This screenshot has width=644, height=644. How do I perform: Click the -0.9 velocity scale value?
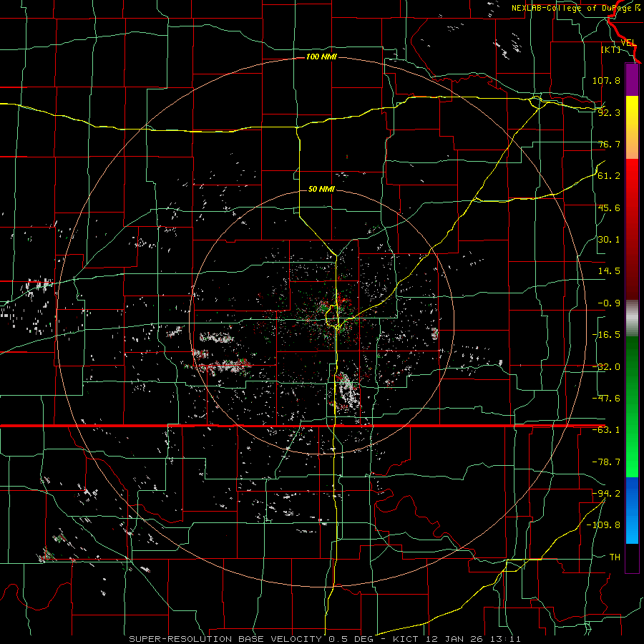tap(609, 303)
